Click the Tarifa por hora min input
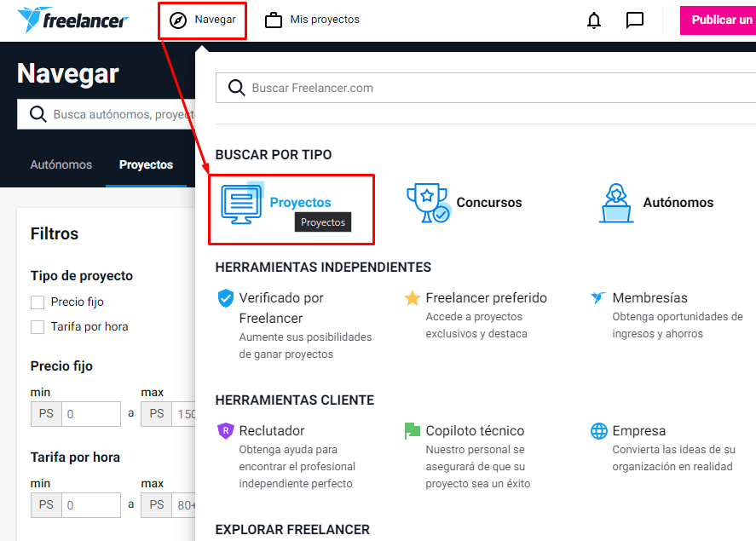This screenshot has height=541, width=756. pos(91,505)
